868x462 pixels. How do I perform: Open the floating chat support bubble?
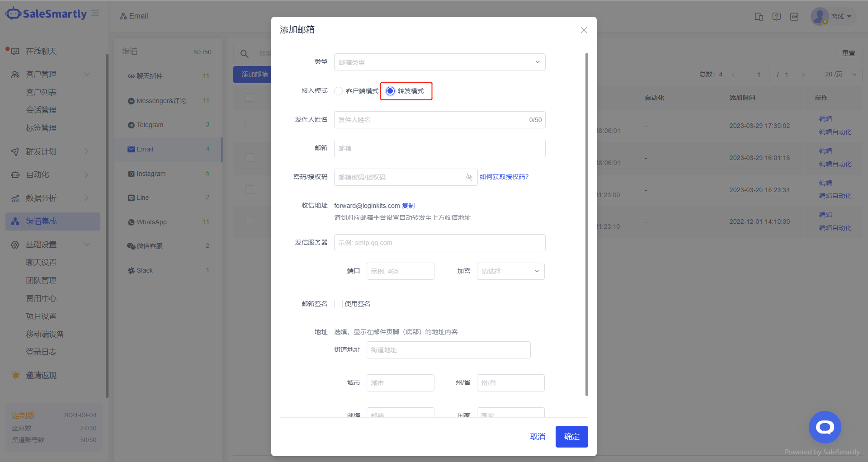coord(825,427)
